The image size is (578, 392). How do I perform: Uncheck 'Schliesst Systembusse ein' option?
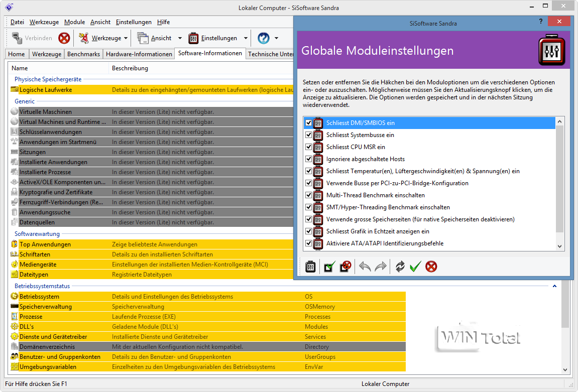point(308,135)
